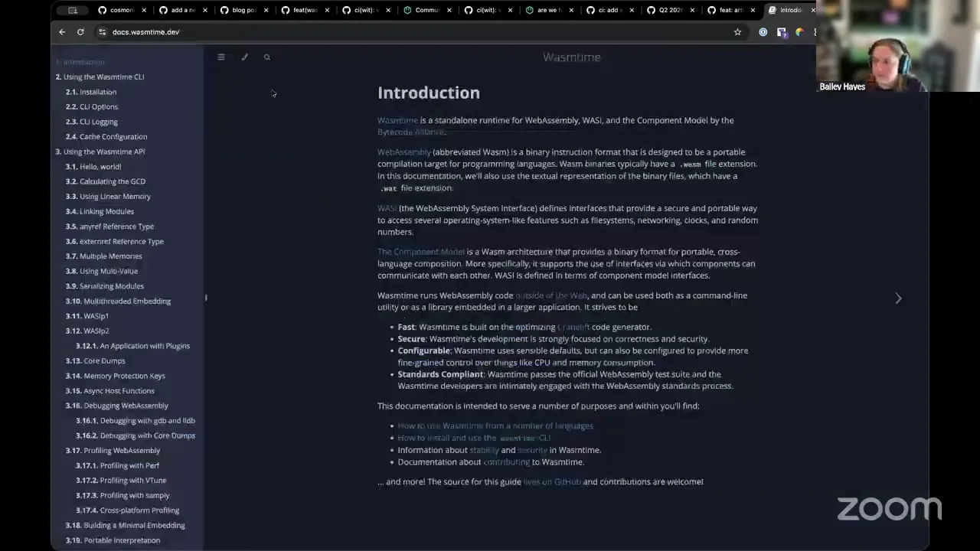The image size is (980, 551).
Task: Close the 'cosmon' tab
Action: click(x=143, y=10)
